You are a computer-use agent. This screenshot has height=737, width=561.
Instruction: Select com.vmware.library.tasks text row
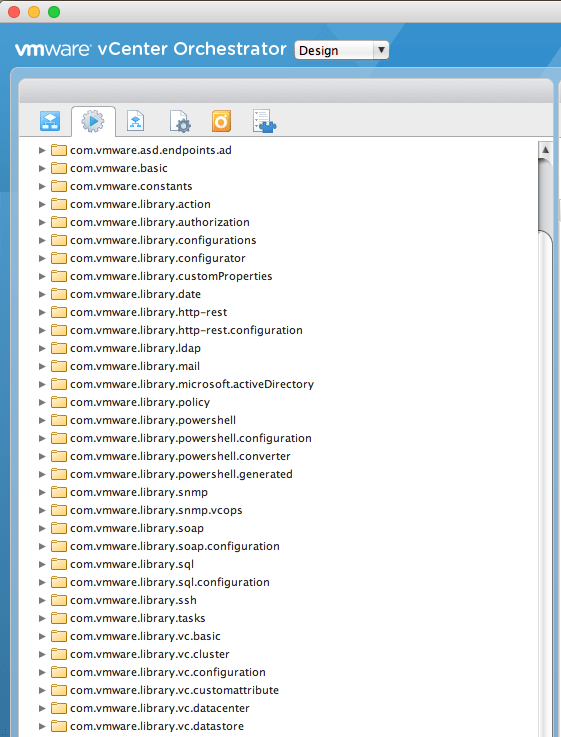(x=138, y=618)
